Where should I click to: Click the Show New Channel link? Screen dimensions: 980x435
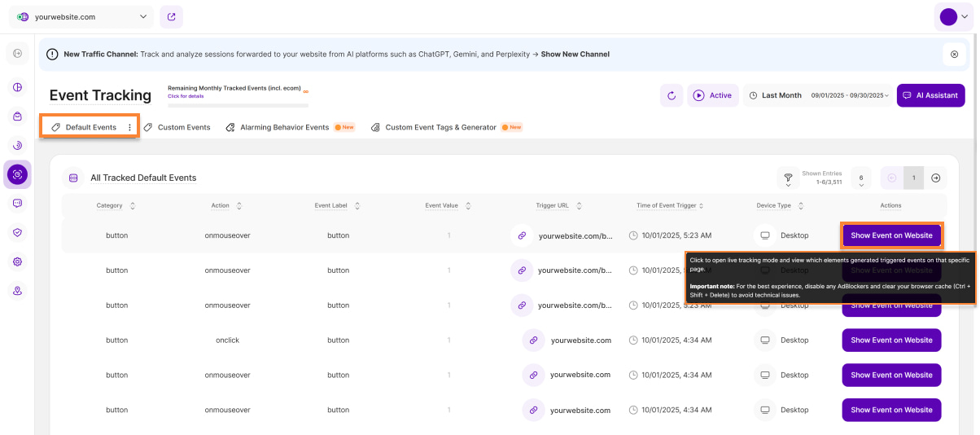(575, 55)
